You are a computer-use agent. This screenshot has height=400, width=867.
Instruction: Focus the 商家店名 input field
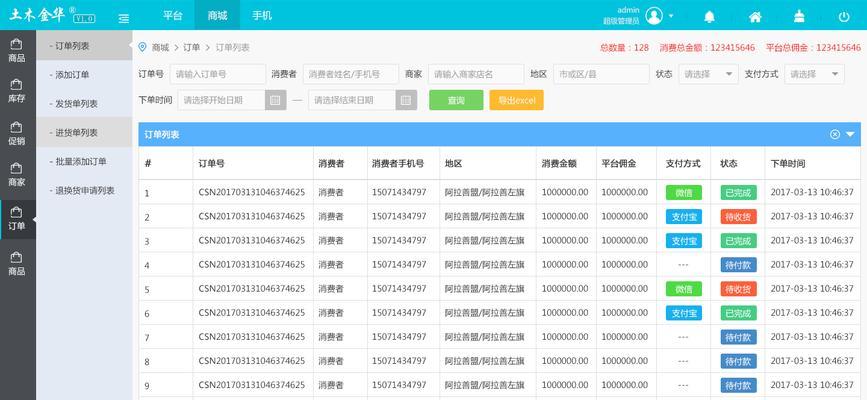pyautogui.click(x=476, y=74)
